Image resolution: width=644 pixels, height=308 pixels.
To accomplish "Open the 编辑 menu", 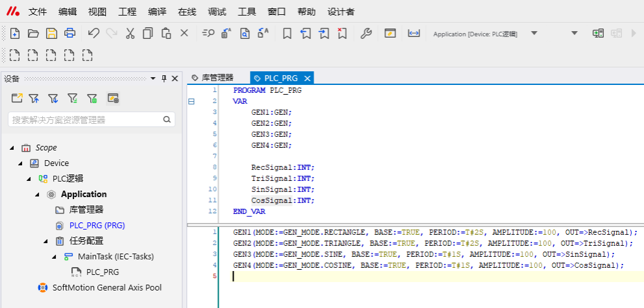I will coord(68,12).
